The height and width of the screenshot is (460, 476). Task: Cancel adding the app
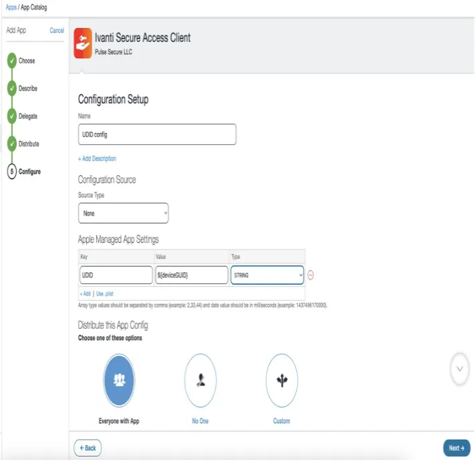tap(57, 30)
